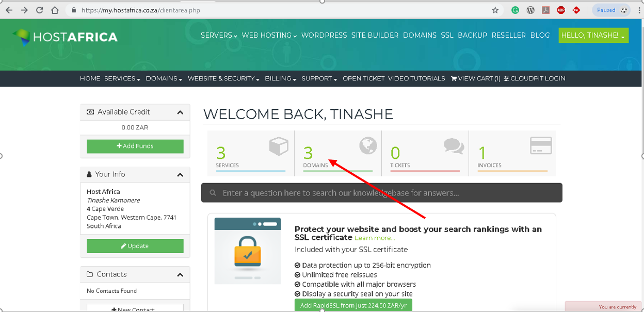
Task: Click Add RapidSSL from 224.50 ZAR/yr
Action: (353, 305)
